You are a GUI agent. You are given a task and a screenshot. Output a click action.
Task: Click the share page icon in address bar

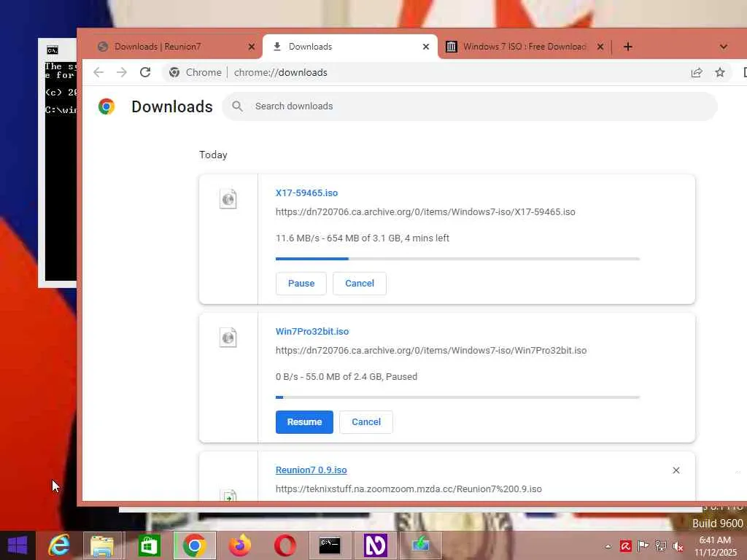(697, 72)
